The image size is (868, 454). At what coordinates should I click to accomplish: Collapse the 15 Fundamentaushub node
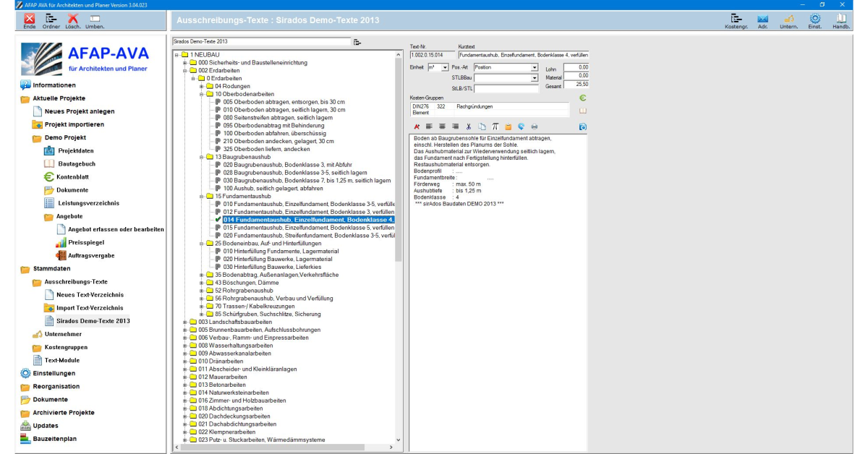coord(201,196)
